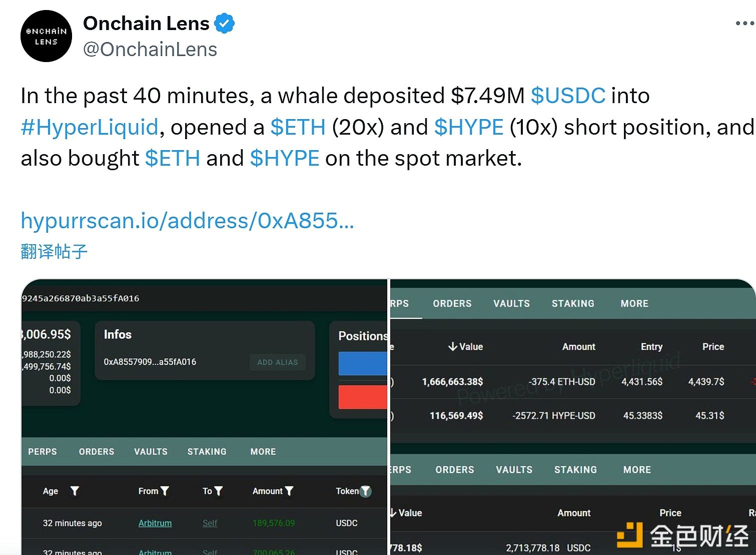Click the Onchain Lens profile avatar
This screenshot has width=756, height=555.
pos(46,36)
